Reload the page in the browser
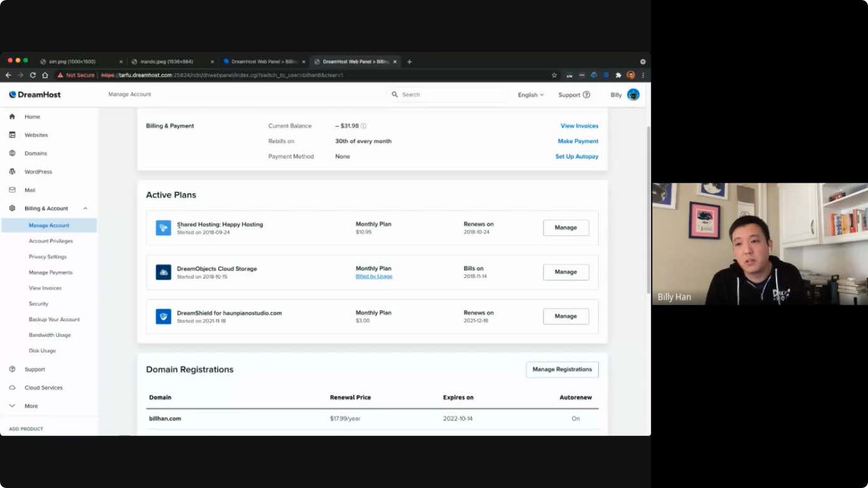The width and height of the screenshot is (868, 488). click(33, 75)
